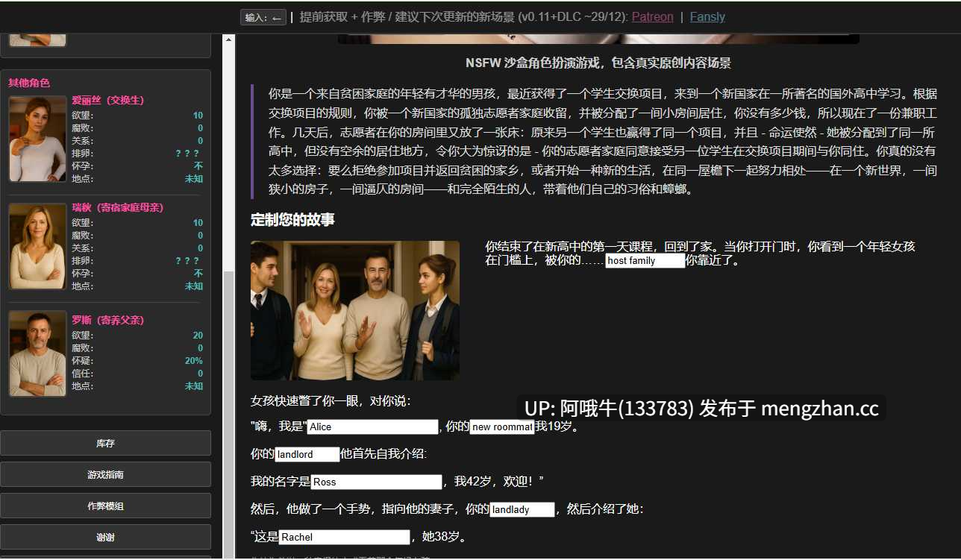
Task: Click 爱丽丝's 地点 未知 value
Action: point(194,179)
